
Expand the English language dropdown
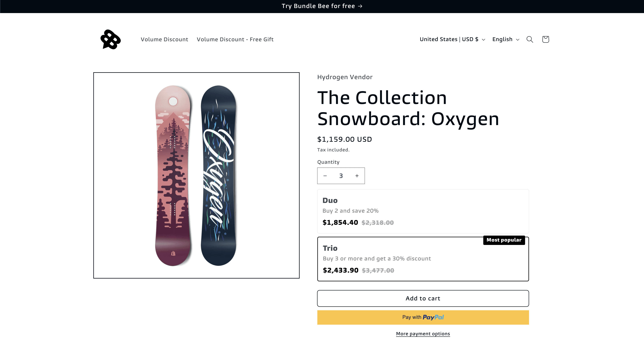(506, 39)
